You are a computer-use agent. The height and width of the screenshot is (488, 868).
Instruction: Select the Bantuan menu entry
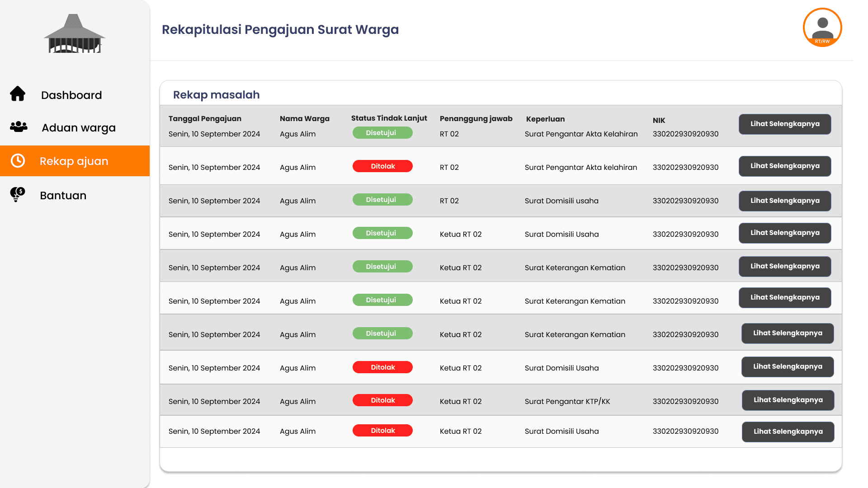click(x=63, y=196)
